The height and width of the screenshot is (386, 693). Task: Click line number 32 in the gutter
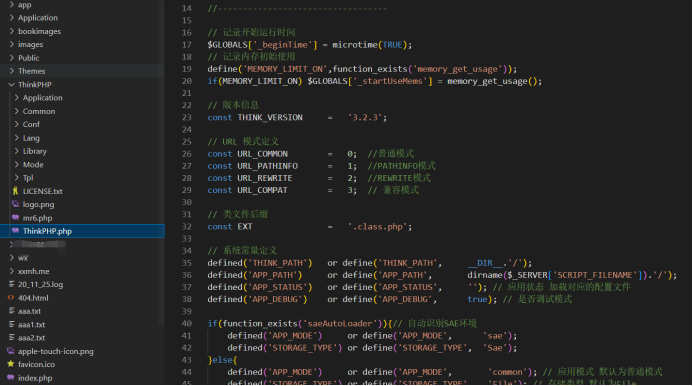(187, 226)
